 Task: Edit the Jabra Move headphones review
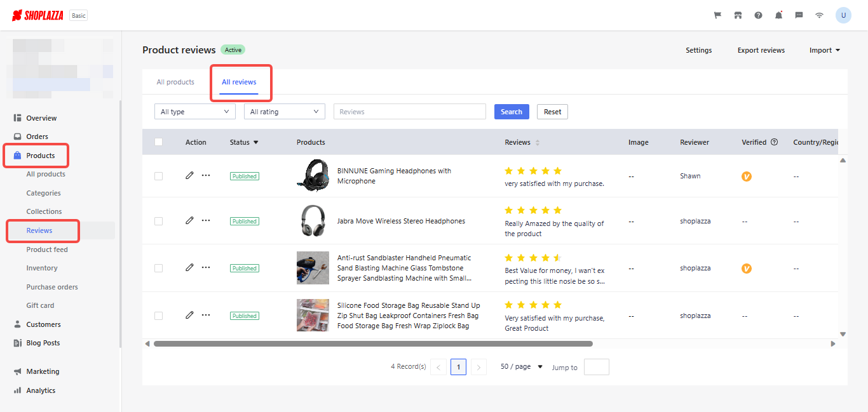189,221
